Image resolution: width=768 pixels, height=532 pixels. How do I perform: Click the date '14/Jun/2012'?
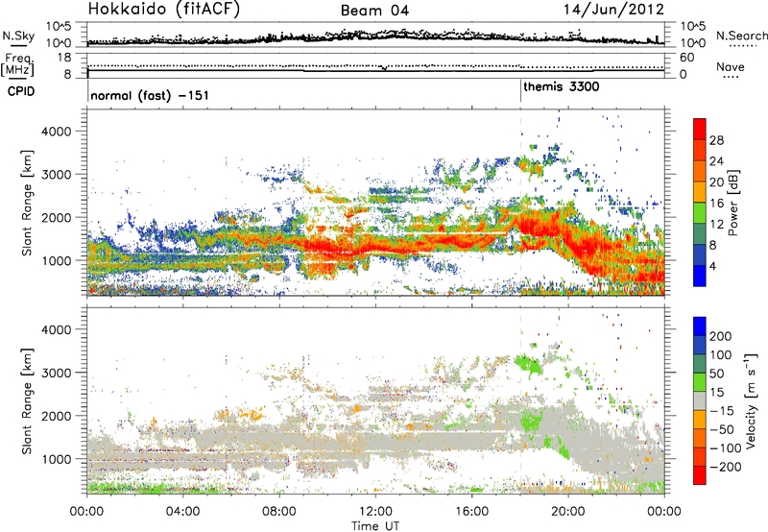pos(613,10)
